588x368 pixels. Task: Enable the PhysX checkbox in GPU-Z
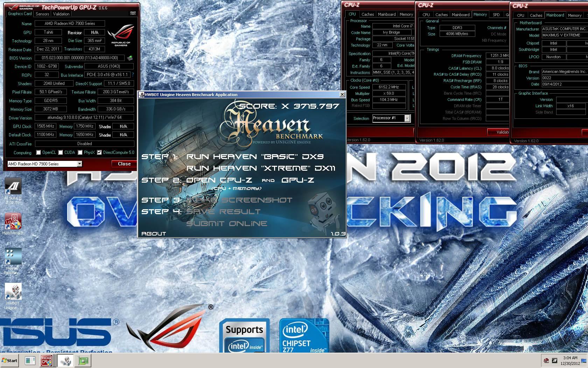(x=80, y=152)
